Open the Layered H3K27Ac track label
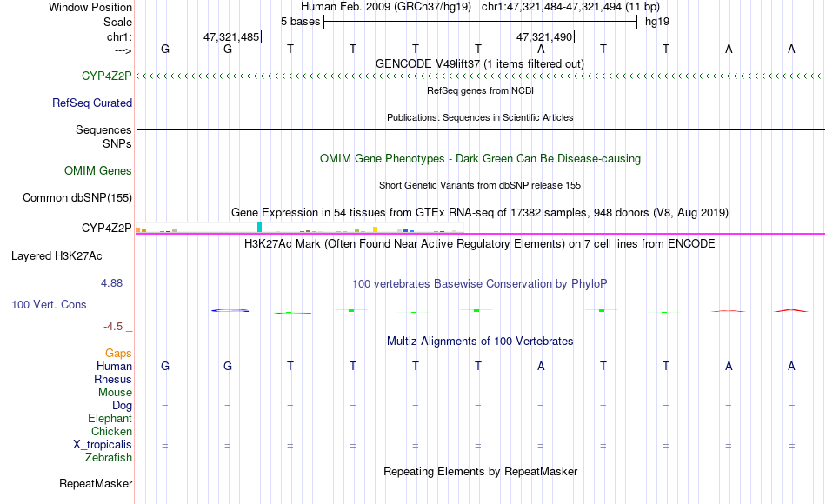826x504 pixels. click(x=57, y=256)
